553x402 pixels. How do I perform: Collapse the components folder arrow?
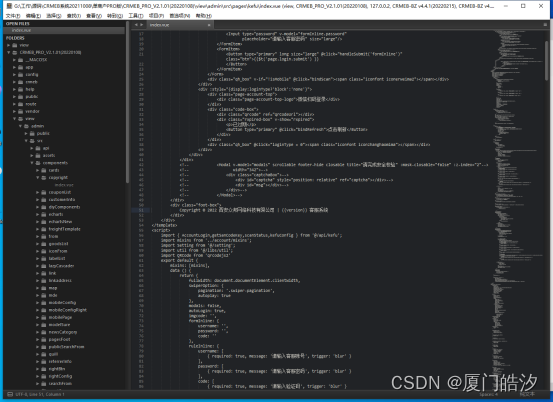coord(32,163)
